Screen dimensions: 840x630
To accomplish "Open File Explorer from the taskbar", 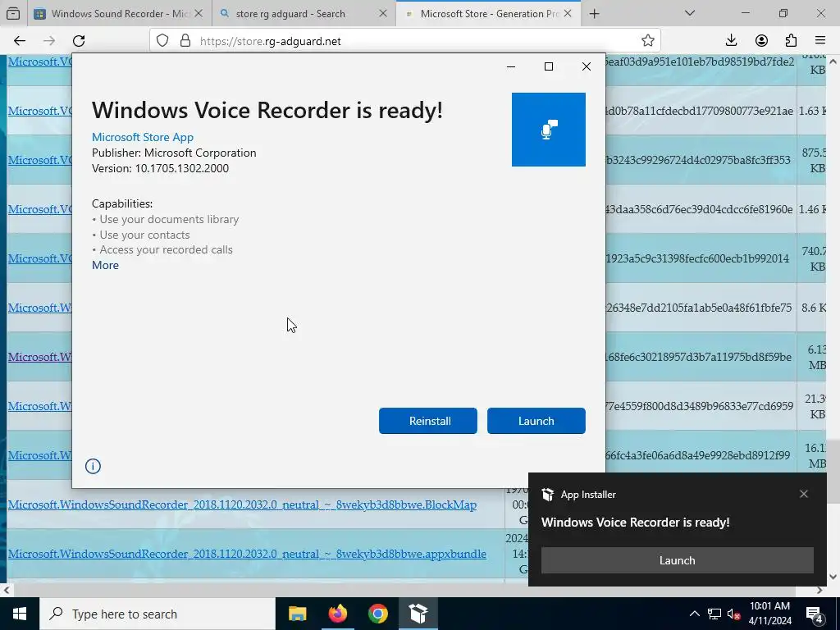I will [x=297, y=614].
